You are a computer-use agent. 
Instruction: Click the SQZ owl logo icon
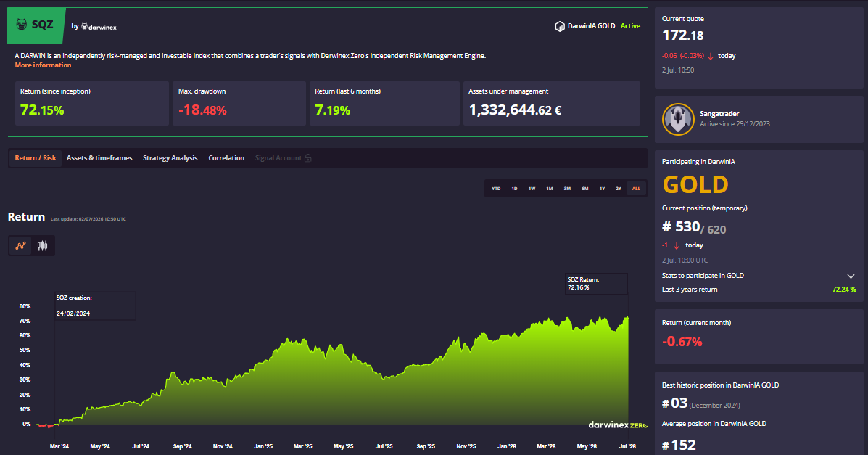[x=22, y=25]
